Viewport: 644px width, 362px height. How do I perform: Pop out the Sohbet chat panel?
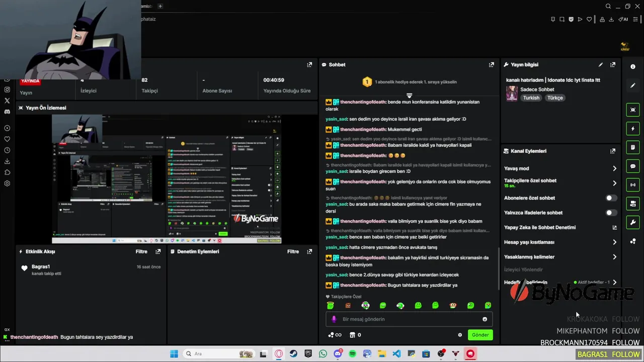tap(492, 64)
